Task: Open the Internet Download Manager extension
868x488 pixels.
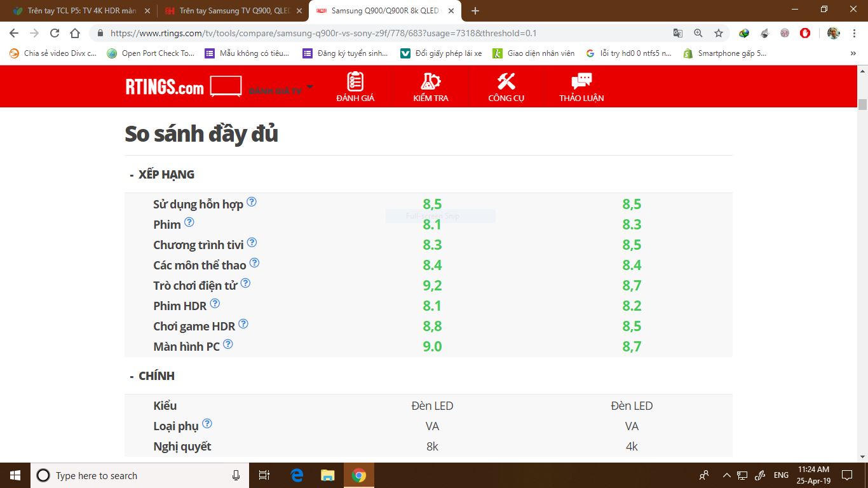Action: [744, 33]
